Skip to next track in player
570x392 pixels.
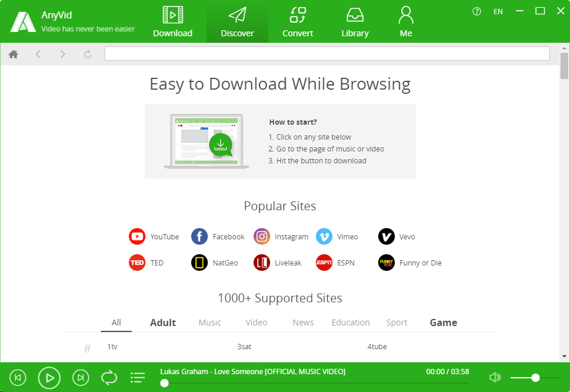pos(81,378)
